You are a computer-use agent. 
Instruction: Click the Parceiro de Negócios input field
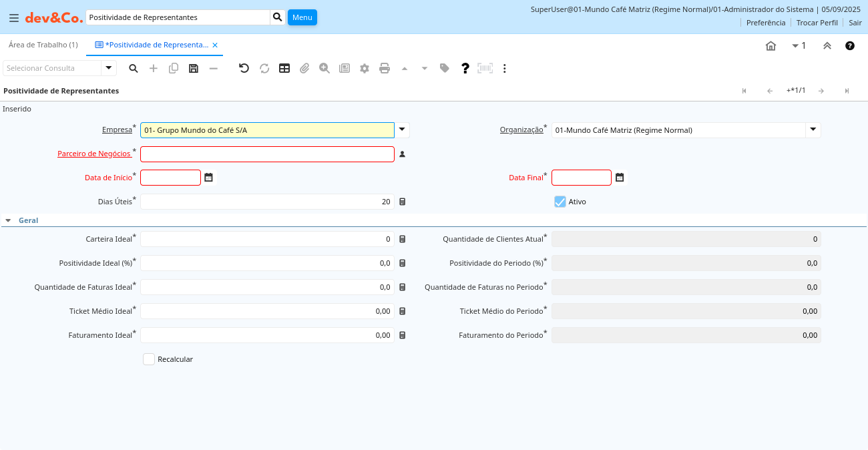coord(267,154)
